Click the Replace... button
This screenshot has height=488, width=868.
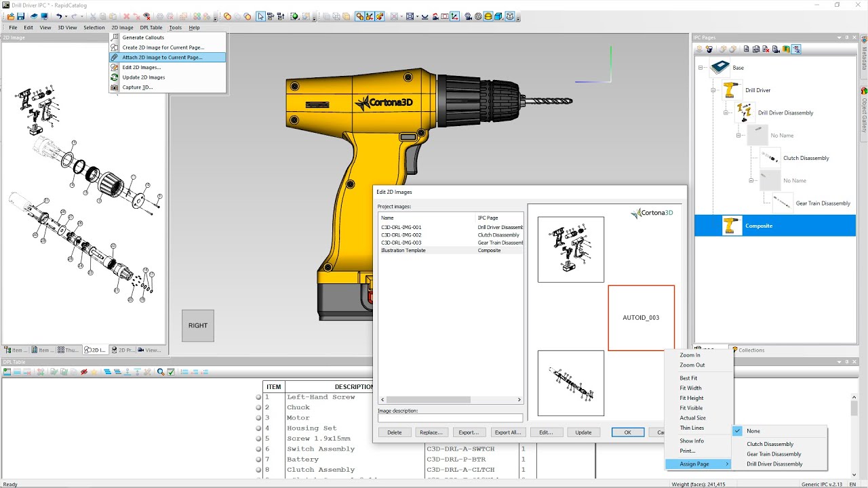click(x=431, y=432)
